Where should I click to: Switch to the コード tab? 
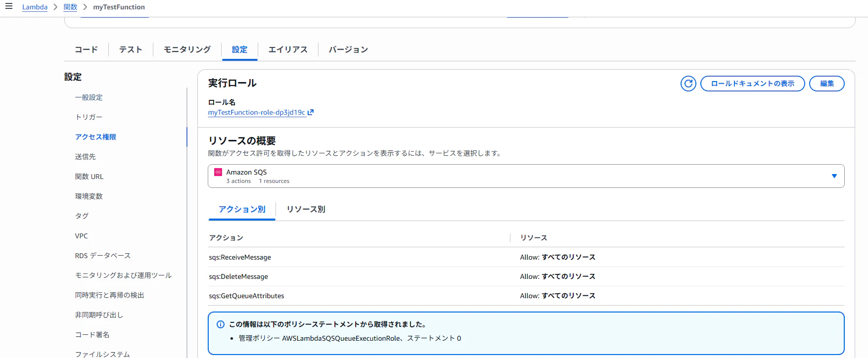tap(86, 49)
